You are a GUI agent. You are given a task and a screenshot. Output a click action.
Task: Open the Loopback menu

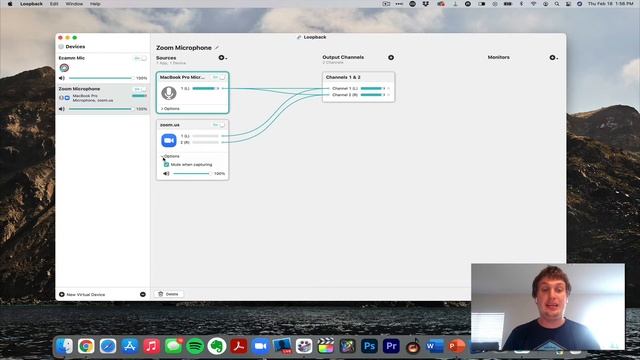tap(31, 4)
